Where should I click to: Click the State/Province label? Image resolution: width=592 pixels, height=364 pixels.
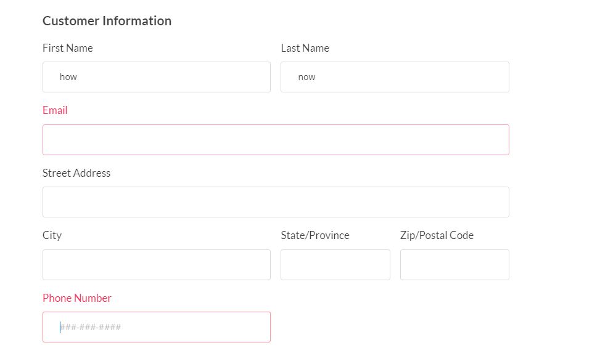[314, 235]
